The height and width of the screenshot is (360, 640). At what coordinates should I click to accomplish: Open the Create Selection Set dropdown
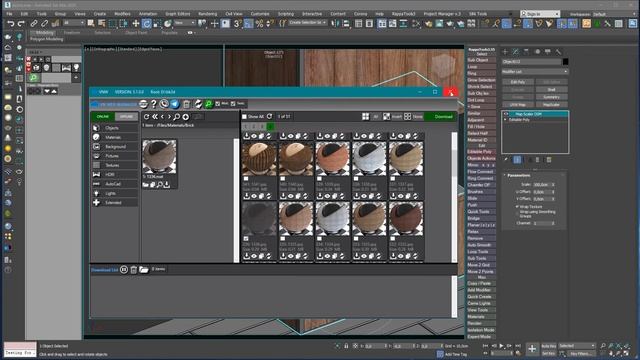[308, 23]
